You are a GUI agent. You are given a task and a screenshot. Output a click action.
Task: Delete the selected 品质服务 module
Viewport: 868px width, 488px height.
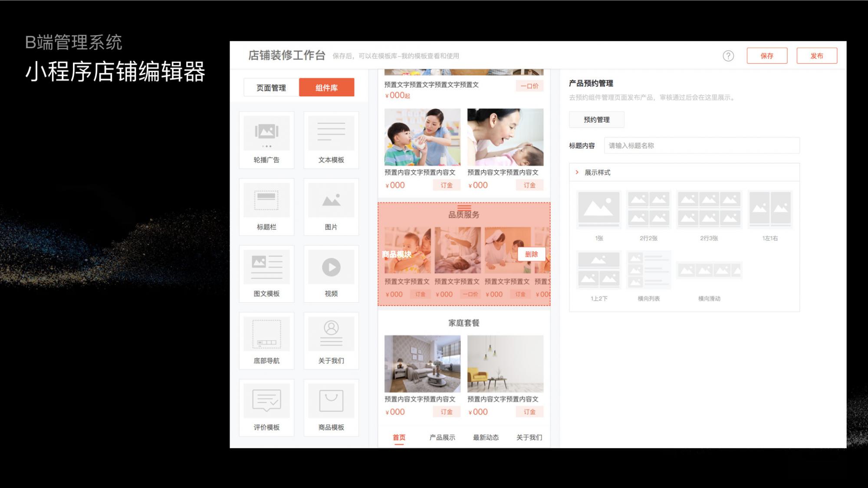tap(531, 254)
